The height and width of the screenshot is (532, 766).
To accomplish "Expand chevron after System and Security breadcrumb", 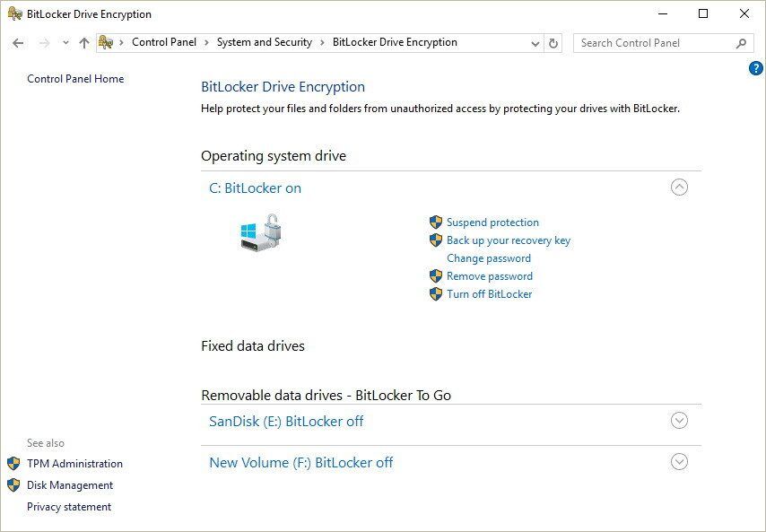I will [322, 43].
